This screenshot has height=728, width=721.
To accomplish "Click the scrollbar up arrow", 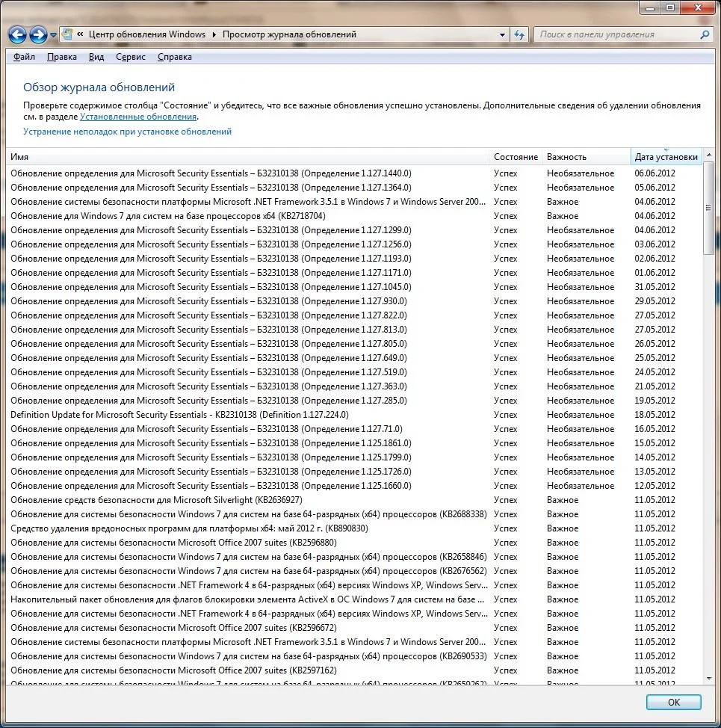I will click(708, 155).
